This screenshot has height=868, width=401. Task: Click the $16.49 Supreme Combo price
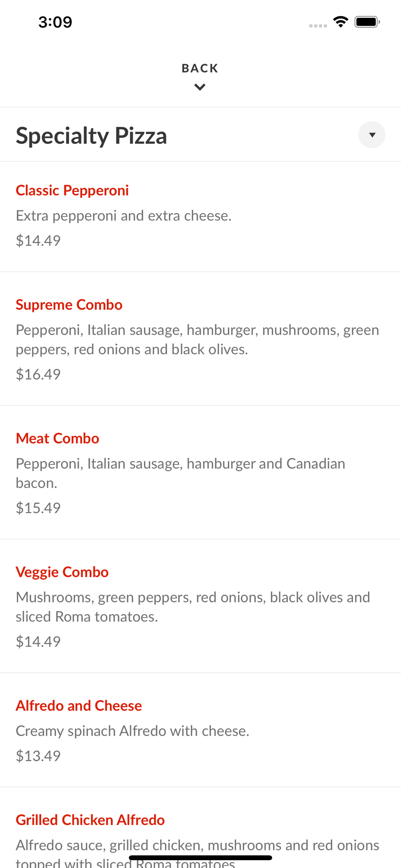click(x=38, y=374)
